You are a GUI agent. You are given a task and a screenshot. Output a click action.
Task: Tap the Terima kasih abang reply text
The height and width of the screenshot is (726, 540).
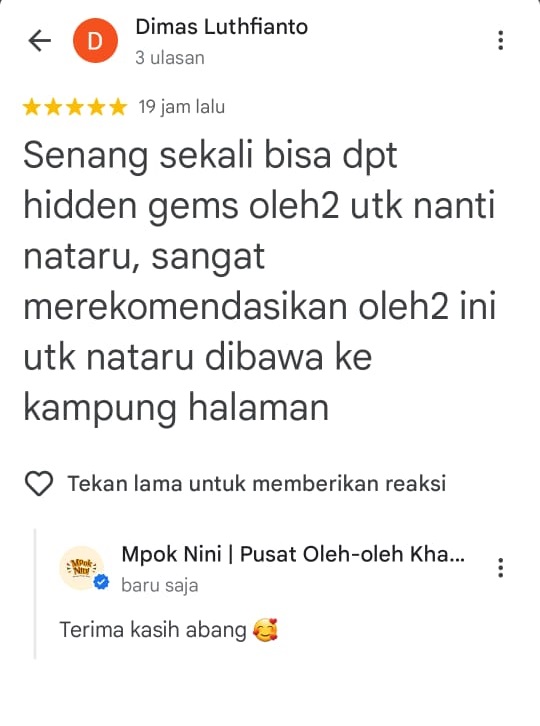tap(153, 630)
